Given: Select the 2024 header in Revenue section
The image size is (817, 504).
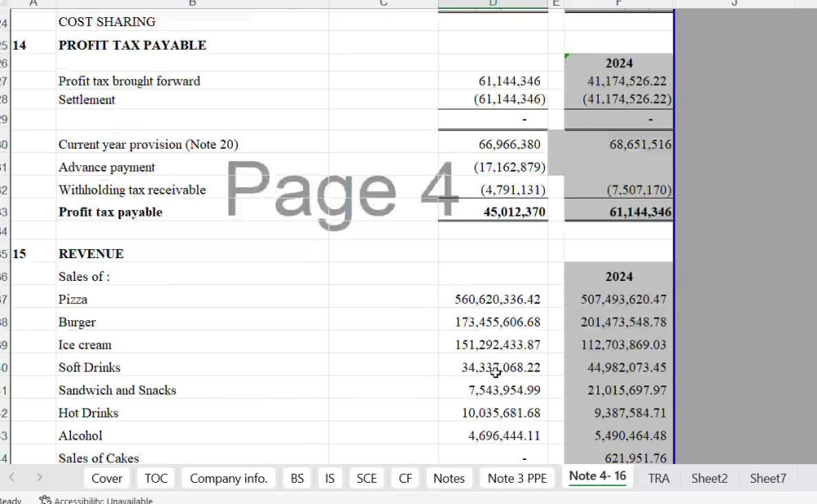Looking at the screenshot, I should [x=619, y=277].
